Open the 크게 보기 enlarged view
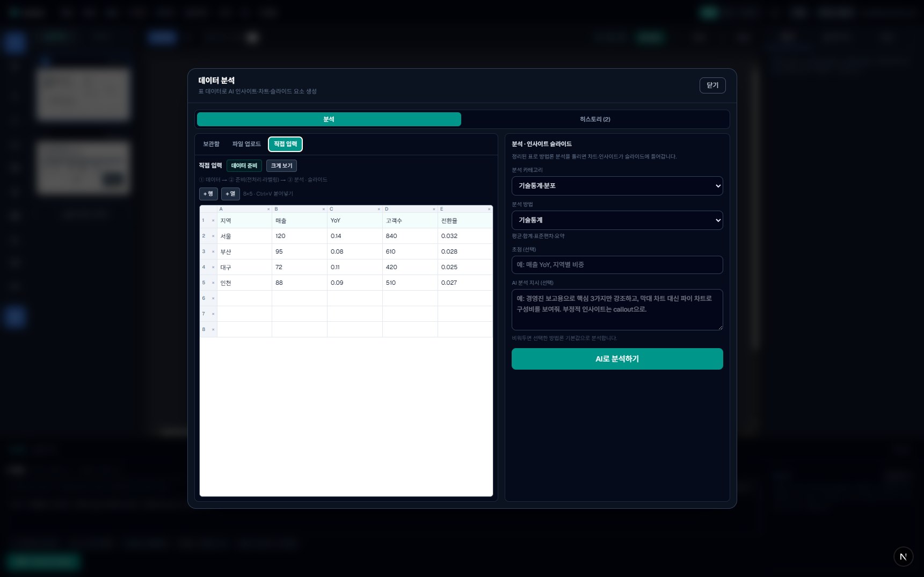This screenshot has height=577, width=924. tap(282, 165)
